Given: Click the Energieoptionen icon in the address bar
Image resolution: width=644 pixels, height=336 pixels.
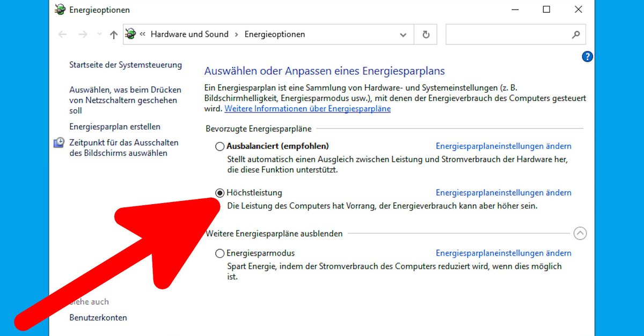Looking at the screenshot, I should pos(129,34).
